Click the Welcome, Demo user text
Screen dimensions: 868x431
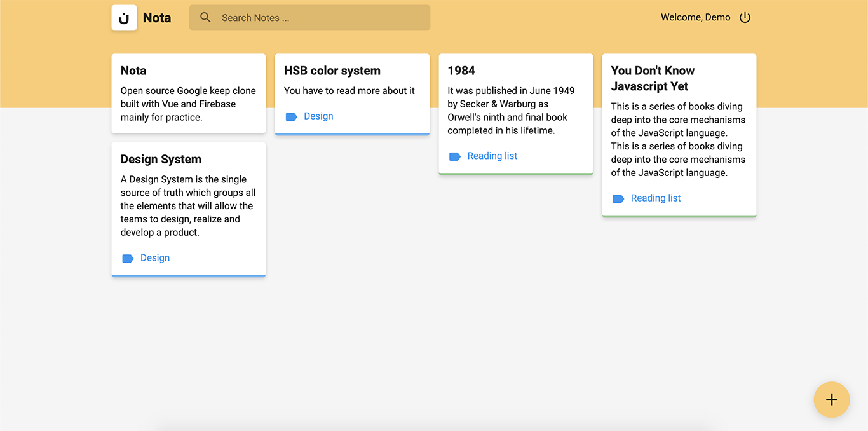pos(696,18)
